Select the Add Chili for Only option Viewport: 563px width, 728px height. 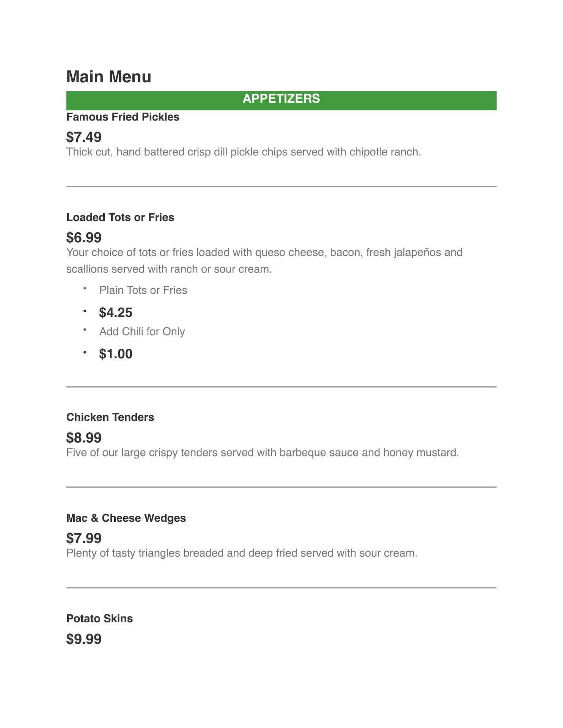click(x=142, y=332)
